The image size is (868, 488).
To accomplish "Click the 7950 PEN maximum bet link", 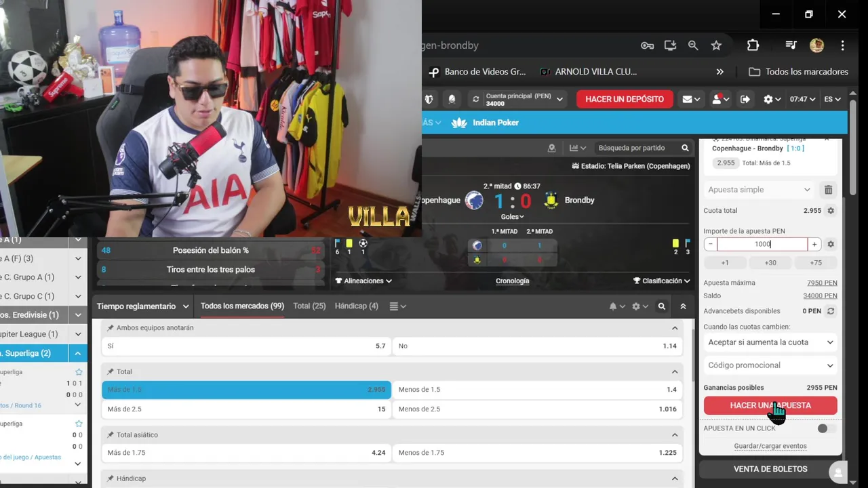I will (x=822, y=283).
